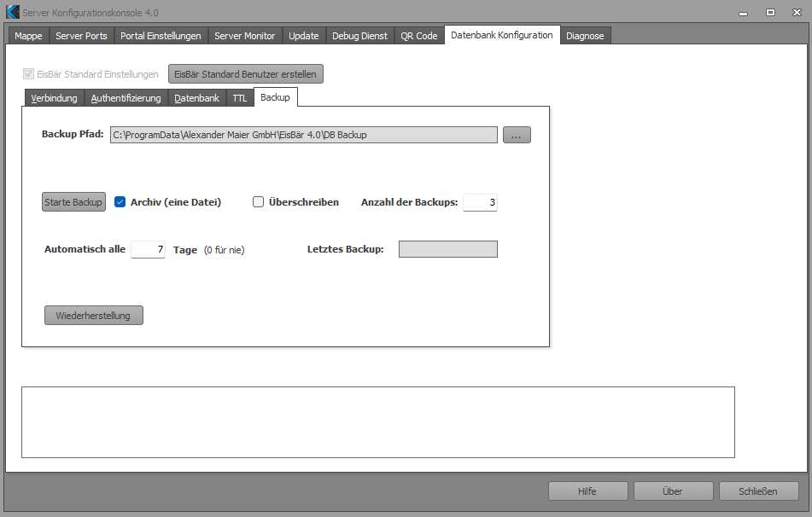Enable the Überschreiben checkbox

258,202
